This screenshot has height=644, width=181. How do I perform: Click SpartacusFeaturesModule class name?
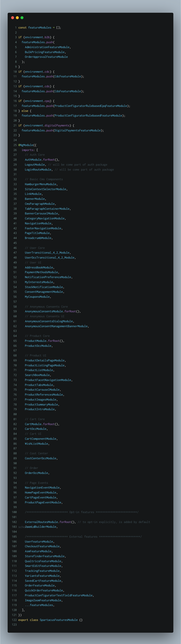[59, 620]
